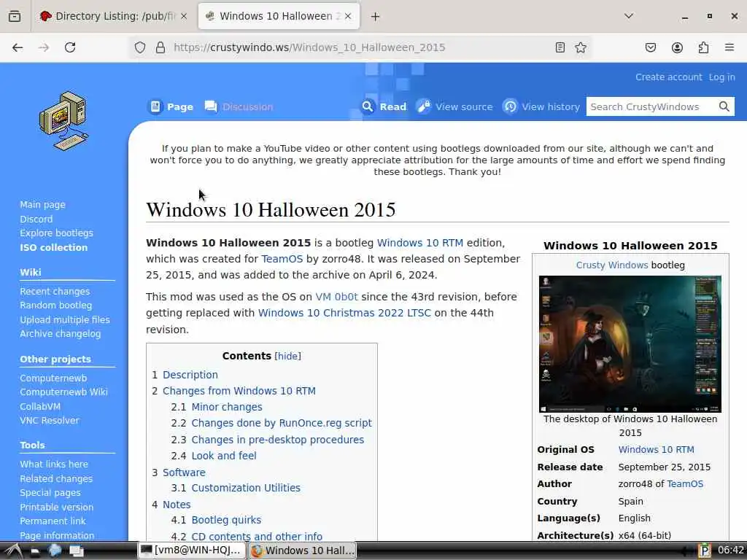
Task: Jump to Look and feel section
Action: point(224,456)
